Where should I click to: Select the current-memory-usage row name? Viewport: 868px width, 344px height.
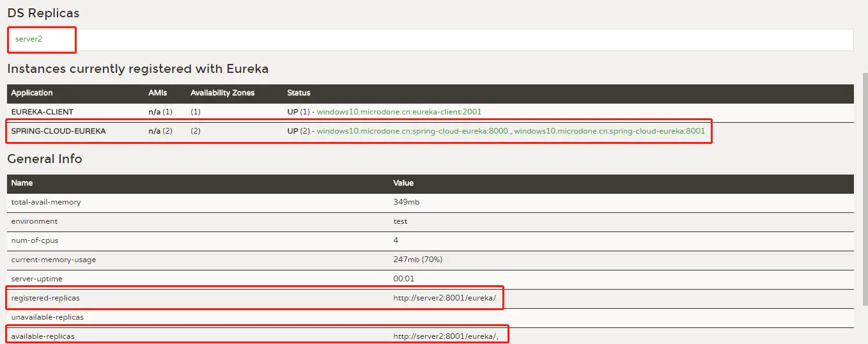[54, 260]
